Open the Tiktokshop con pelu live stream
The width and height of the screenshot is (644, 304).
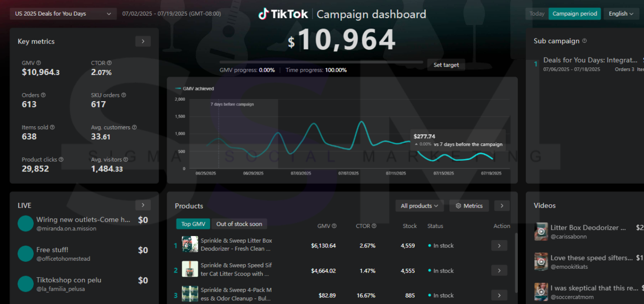point(69,280)
